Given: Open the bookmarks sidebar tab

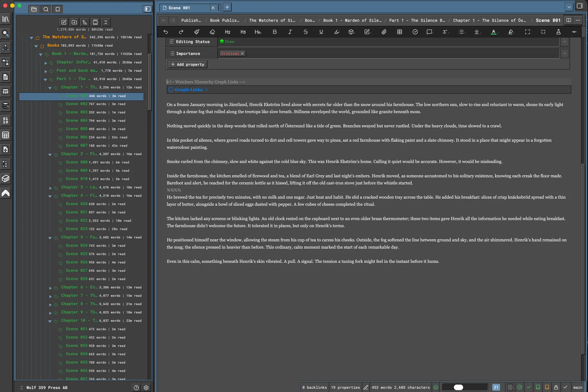Looking at the screenshot, I should point(58,9).
